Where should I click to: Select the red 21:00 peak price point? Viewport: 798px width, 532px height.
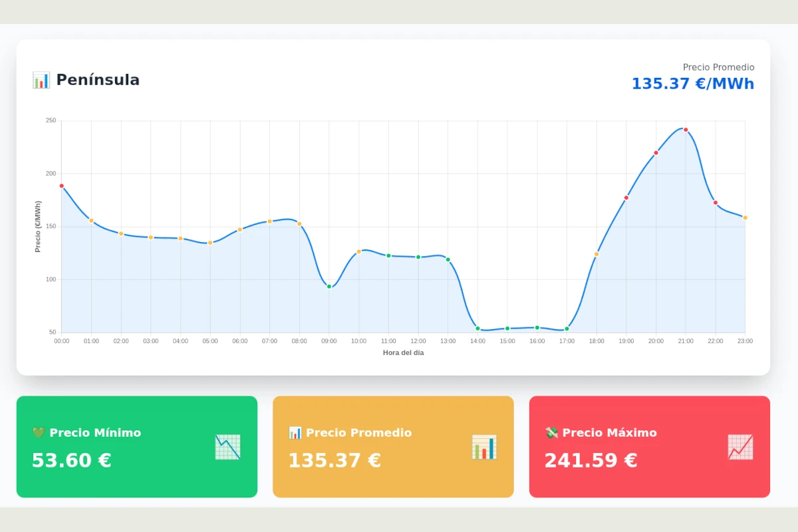pyautogui.click(x=686, y=130)
